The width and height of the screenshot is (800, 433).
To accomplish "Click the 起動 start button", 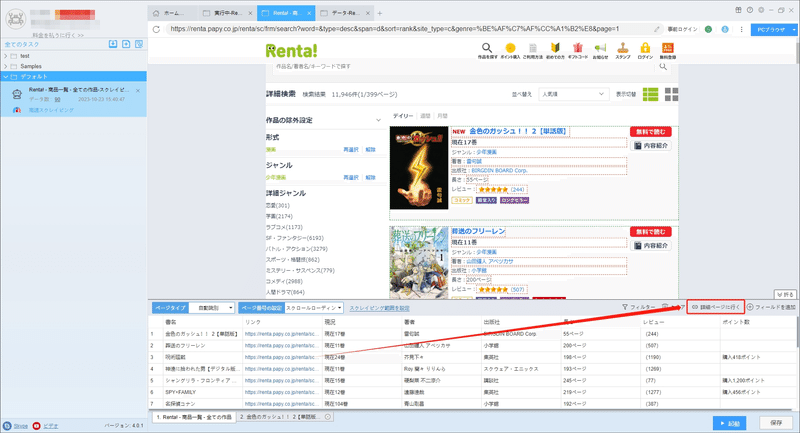I will tap(730, 423).
